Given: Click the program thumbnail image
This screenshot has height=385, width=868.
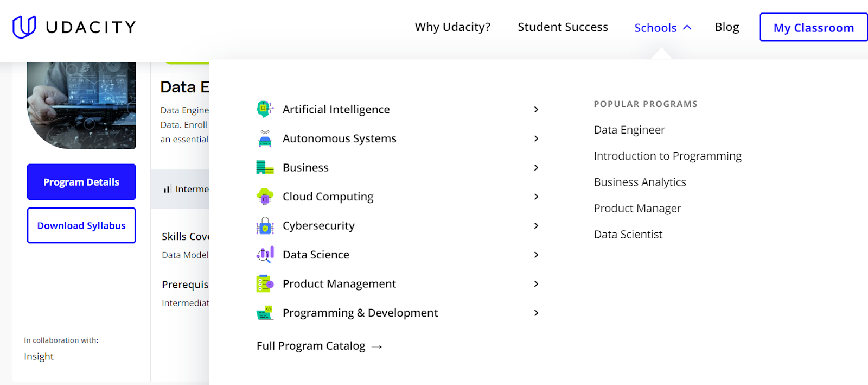Looking at the screenshot, I should tap(81, 105).
